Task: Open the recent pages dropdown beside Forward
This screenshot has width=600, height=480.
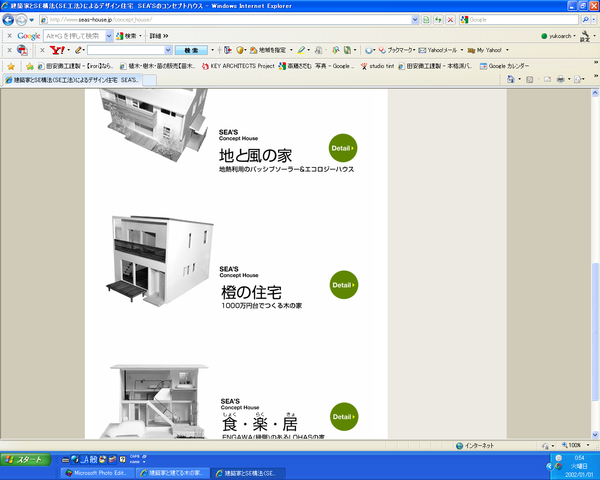Action: click(32, 20)
